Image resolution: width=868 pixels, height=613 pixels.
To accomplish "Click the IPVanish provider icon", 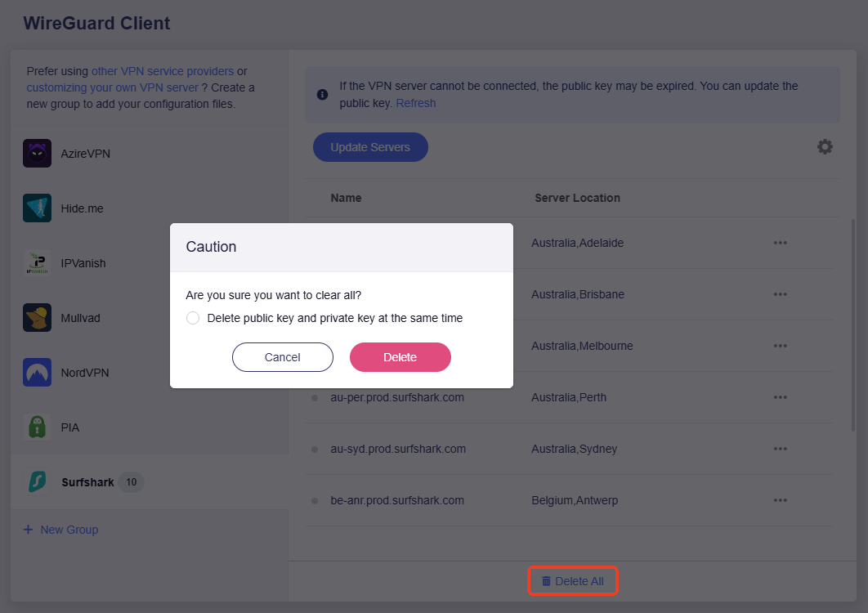I will click(37, 263).
